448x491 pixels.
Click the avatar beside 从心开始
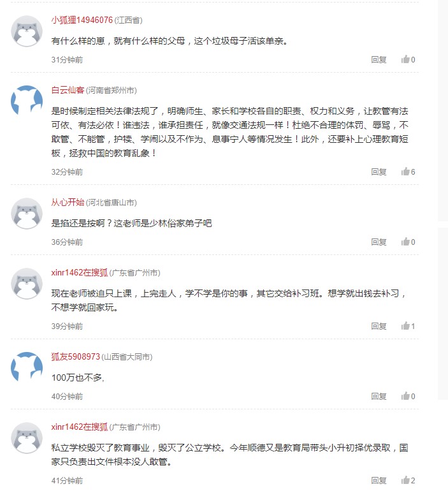click(x=27, y=214)
